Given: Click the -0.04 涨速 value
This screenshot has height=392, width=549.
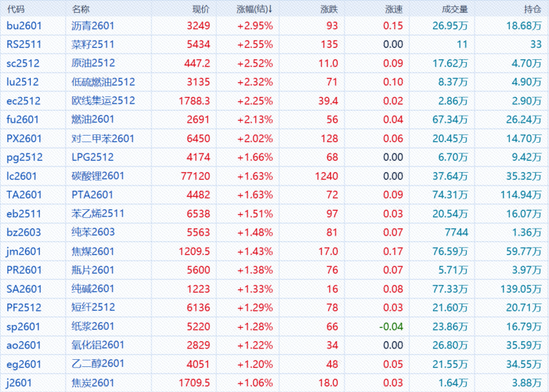Looking at the screenshot, I should pos(391,326).
